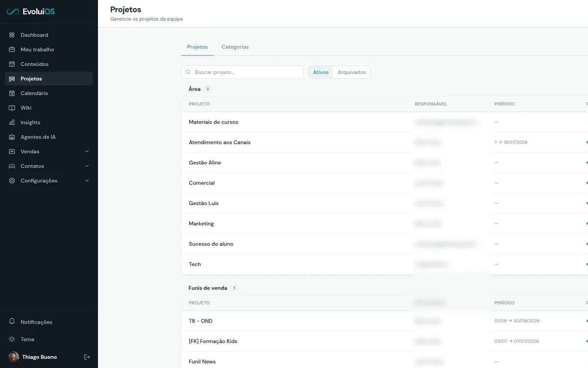Screen dimensions: 588x368
Task: Open the Atendimento aos Canais project
Action: click(220, 142)
